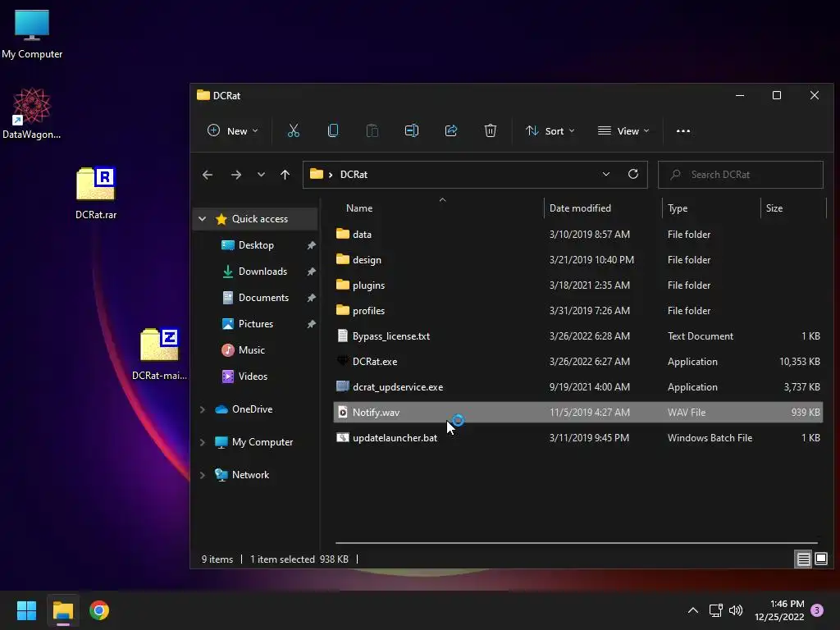Click File Explorer taskbar icon
The height and width of the screenshot is (630, 840).
tap(62, 610)
